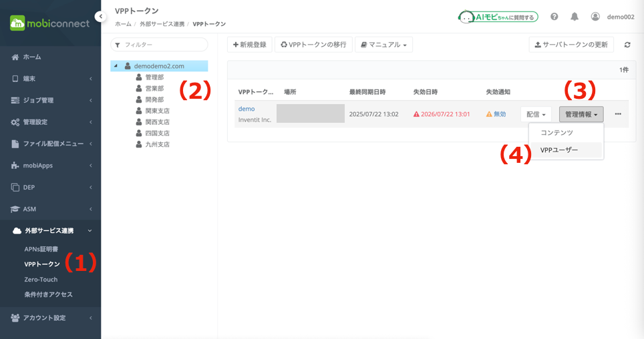Collapse the sidebar with the arrow button
Viewport: 644px width, 339px height.
tap(100, 17)
